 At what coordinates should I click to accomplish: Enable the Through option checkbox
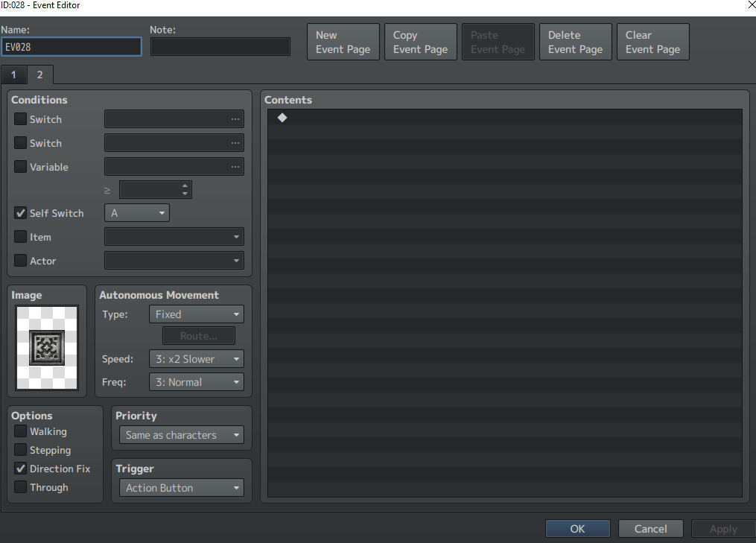[x=20, y=487]
